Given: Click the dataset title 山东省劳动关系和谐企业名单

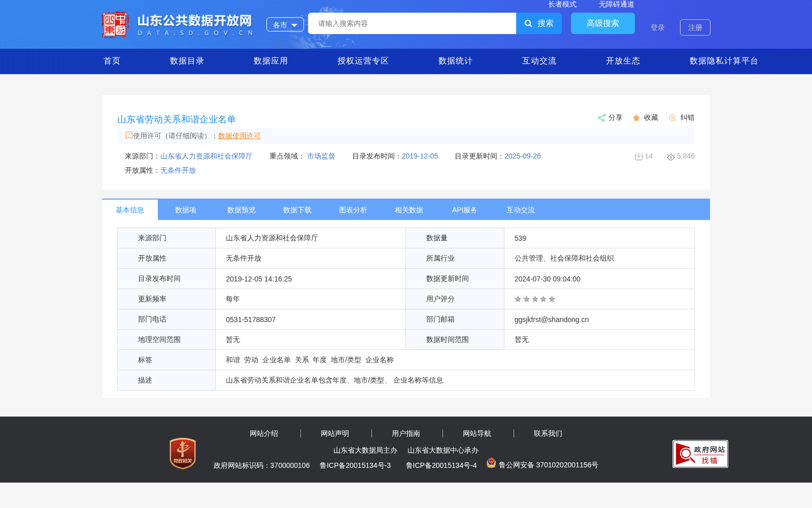Looking at the screenshot, I should [177, 119].
